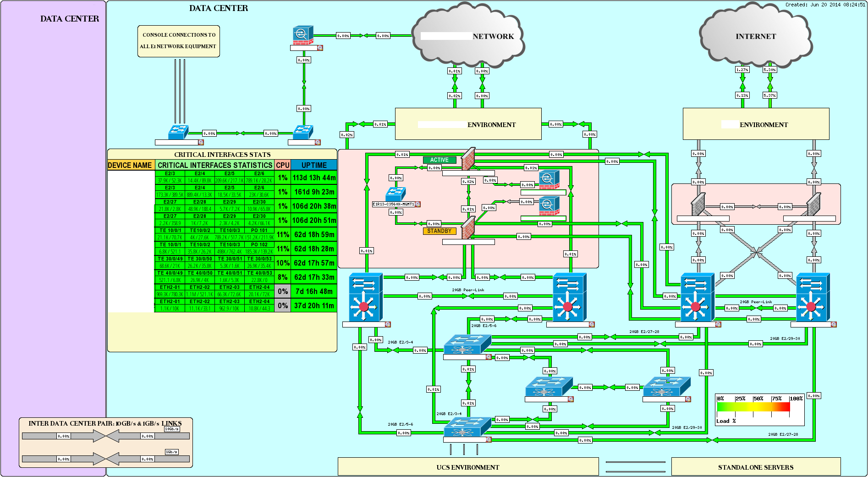Select the upper distribution switch beside 20GB E2/3-4 label

[x=467, y=344]
